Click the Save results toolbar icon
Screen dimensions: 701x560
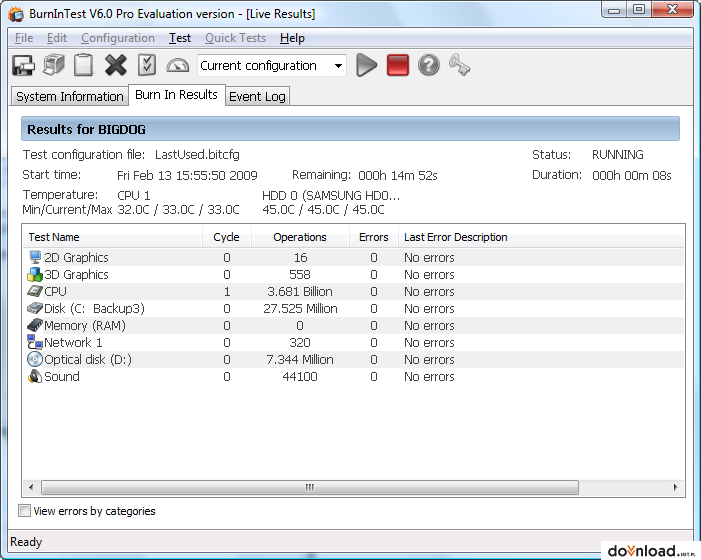(23, 65)
